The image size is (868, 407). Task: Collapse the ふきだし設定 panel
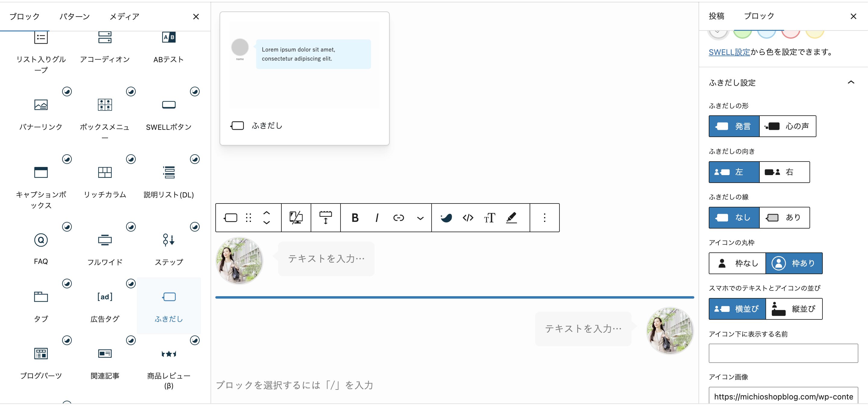pyautogui.click(x=851, y=82)
